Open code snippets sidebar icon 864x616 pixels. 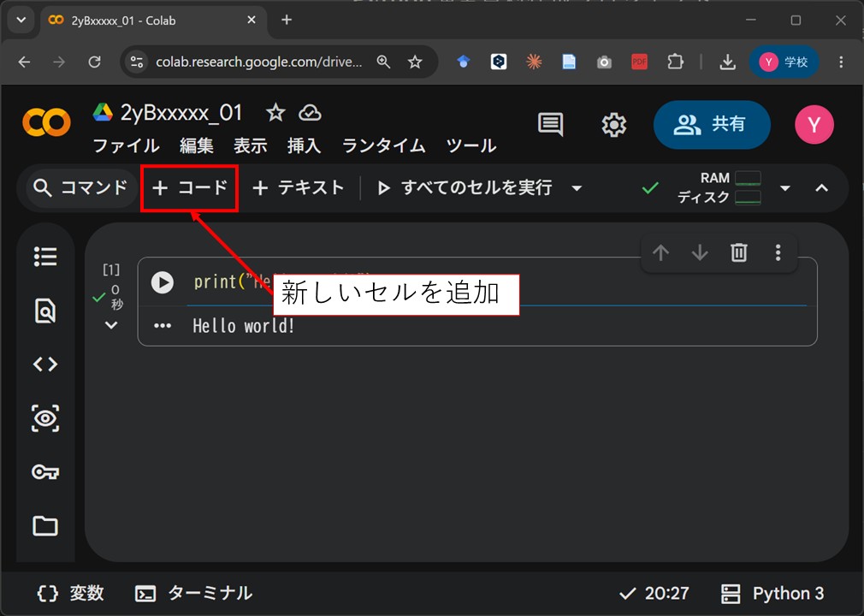pyautogui.click(x=45, y=364)
